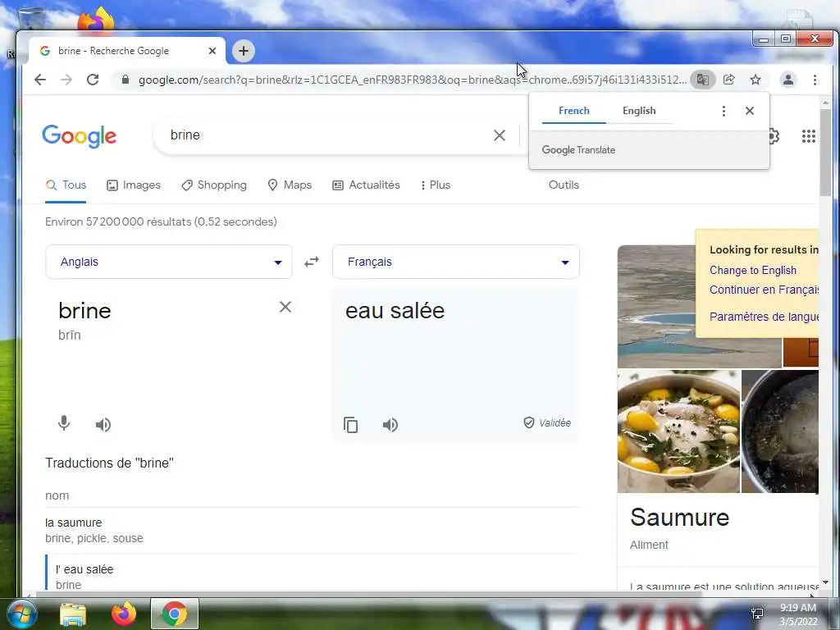The height and width of the screenshot is (630, 840).
Task: Copy the translation eau salée
Action: click(351, 425)
